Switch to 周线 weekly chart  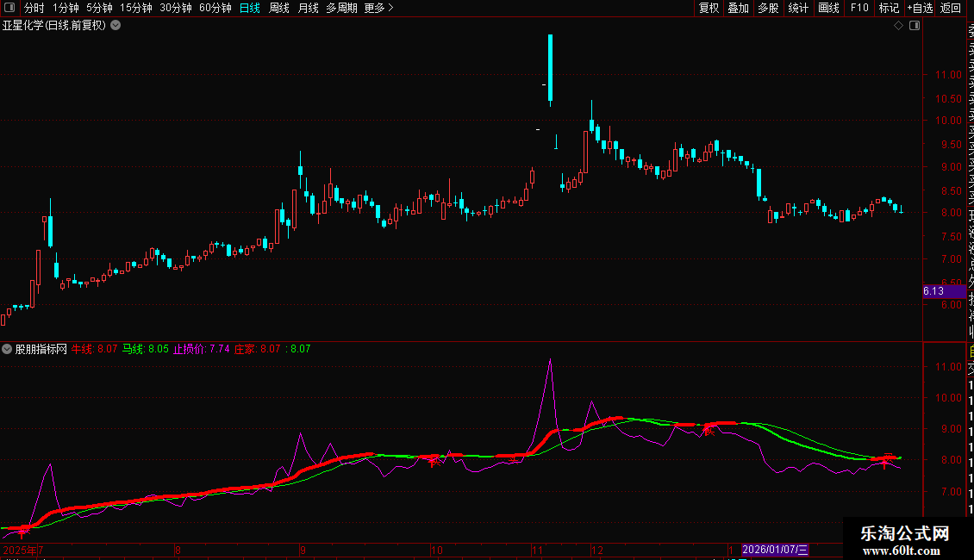pyautogui.click(x=279, y=8)
